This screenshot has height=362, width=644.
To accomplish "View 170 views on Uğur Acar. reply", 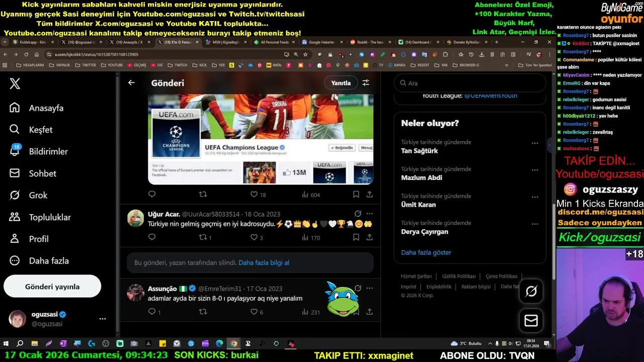I will [x=311, y=237].
